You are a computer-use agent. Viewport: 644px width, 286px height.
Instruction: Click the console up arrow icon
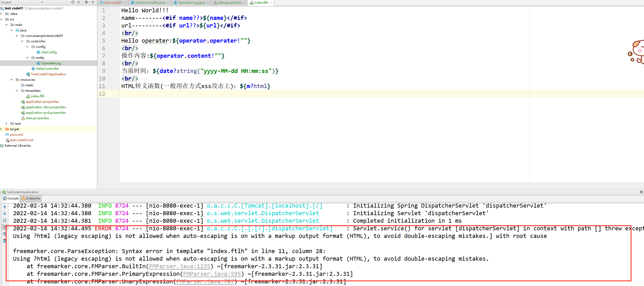[5, 207]
